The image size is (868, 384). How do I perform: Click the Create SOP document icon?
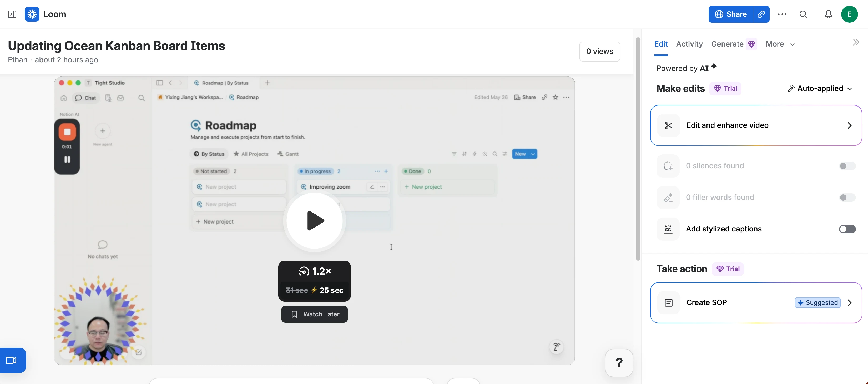click(x=669, y=302)
